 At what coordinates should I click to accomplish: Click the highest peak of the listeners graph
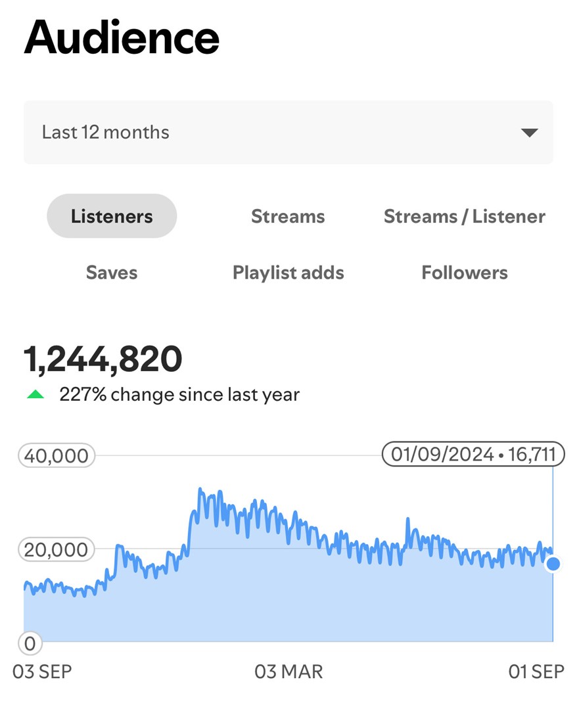pyautogui.click(x=200, y=490)
